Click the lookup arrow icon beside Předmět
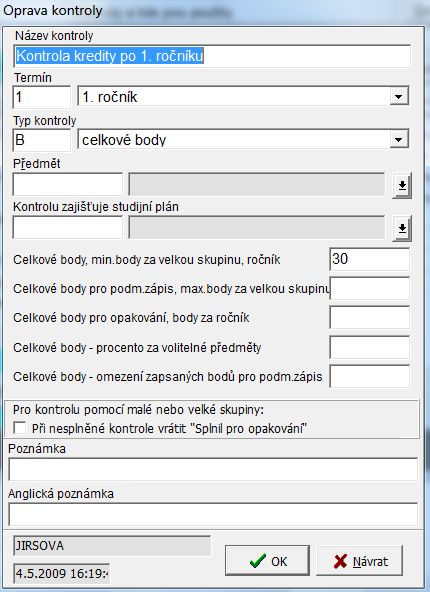 coord(402,185)
